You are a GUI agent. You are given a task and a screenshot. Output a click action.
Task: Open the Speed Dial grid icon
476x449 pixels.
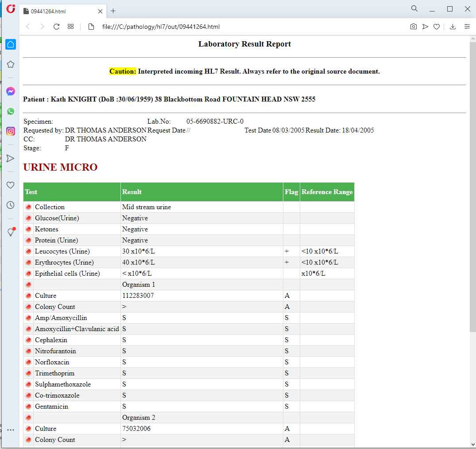point(71,27)
